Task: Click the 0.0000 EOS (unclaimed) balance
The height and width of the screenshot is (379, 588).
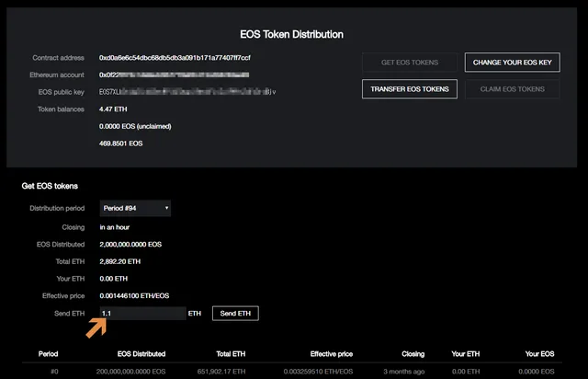Action: tap(135, 126)
